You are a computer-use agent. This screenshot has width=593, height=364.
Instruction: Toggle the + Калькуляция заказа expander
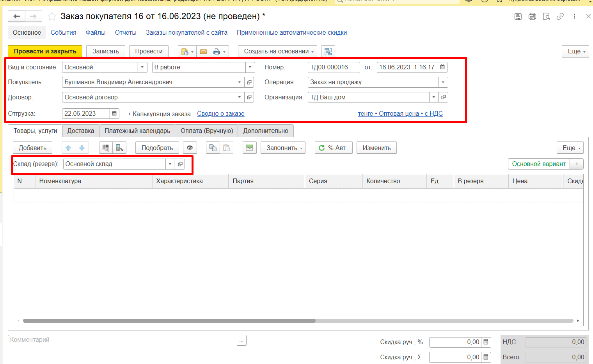159,114
